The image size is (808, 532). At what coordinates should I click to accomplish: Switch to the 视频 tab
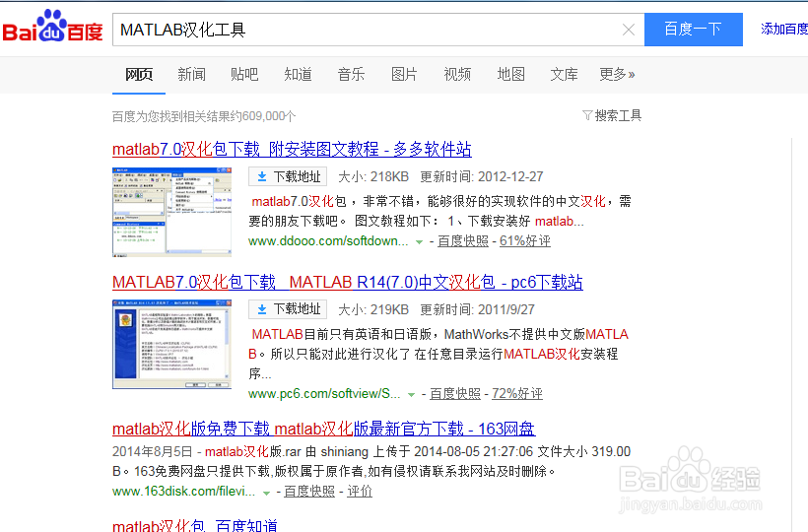click(x=457, y=75)
